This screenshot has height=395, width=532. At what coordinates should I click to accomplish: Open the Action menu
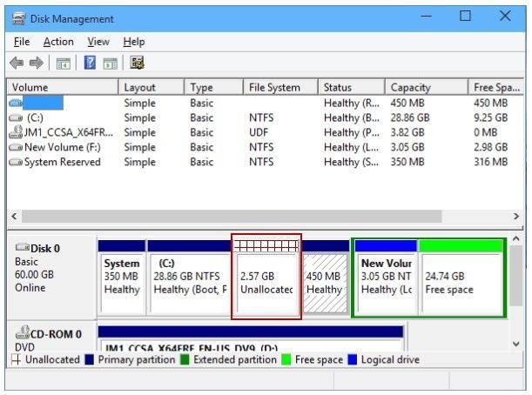(58, 42)
